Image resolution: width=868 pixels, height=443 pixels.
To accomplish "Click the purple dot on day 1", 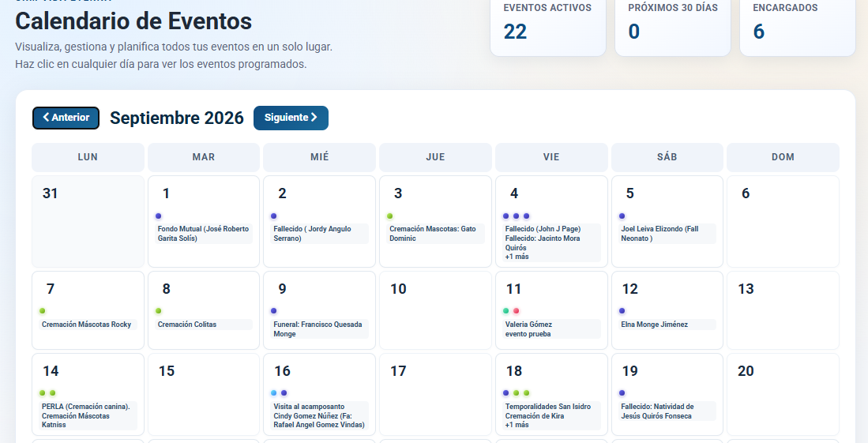I will click(x=158, y=216).
